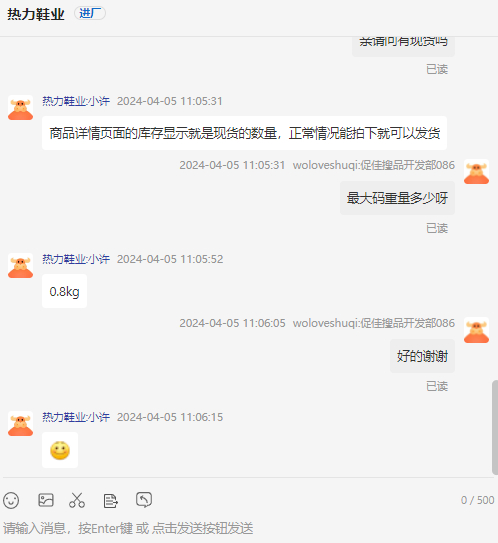Viewport: 498px width, 543px height.
Task: Click woloveshuqi sender name at 11:06:05
Action: 374,323
